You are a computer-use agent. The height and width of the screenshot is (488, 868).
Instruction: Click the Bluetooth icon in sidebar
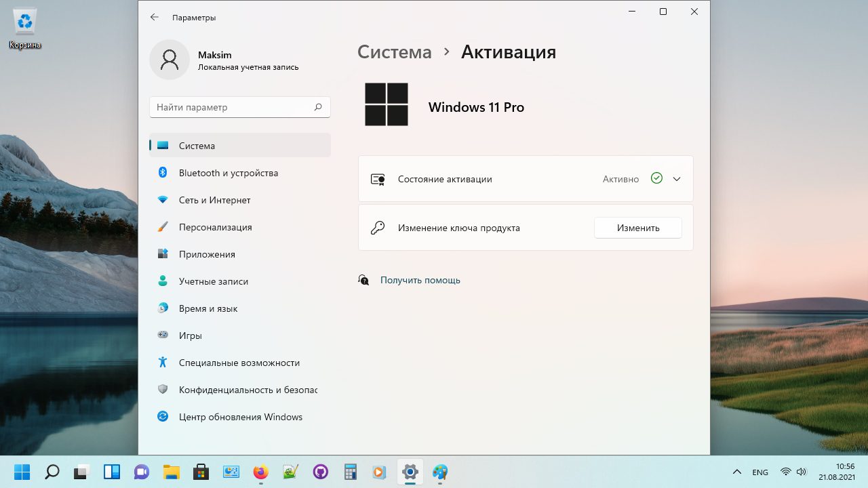163,173
